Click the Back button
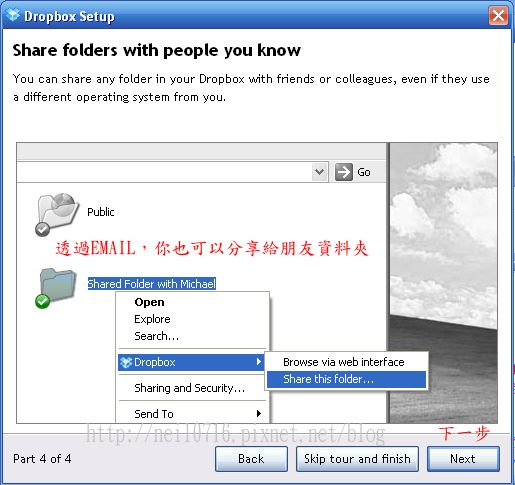The height and width of the screenshot is (485, 515). click(x=251, y=459)
